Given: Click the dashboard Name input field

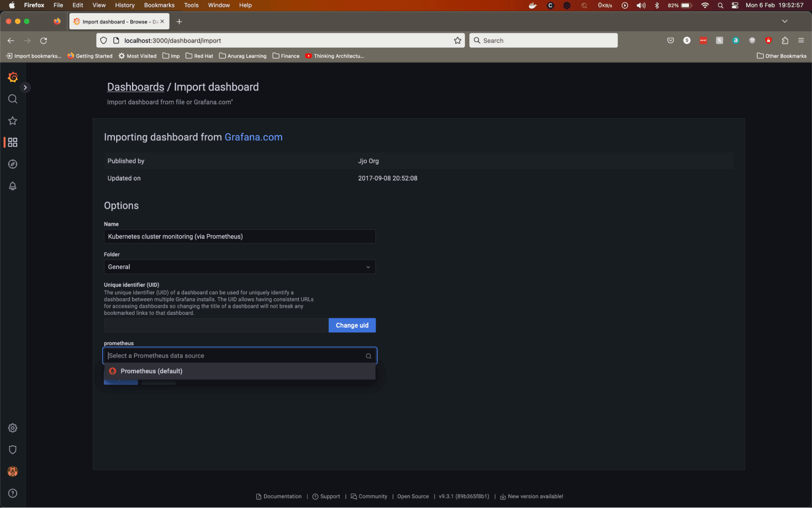Looking at the screenshot, I should click(239, 237).
